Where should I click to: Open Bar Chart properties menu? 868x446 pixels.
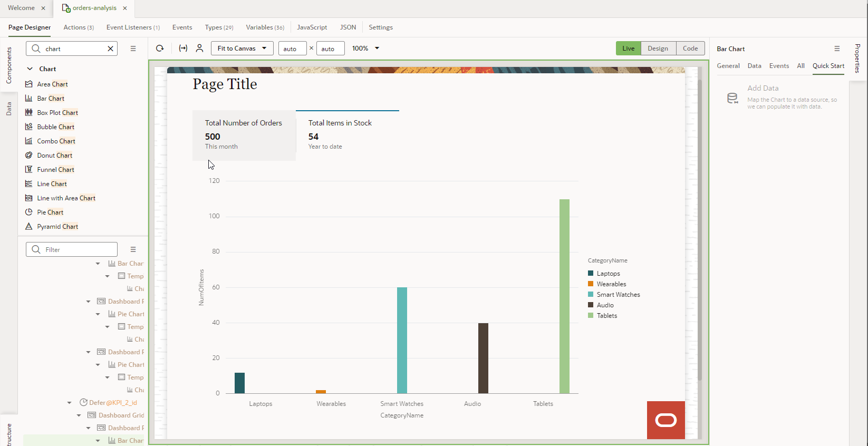pyautogui.click(x=837, y=49)
